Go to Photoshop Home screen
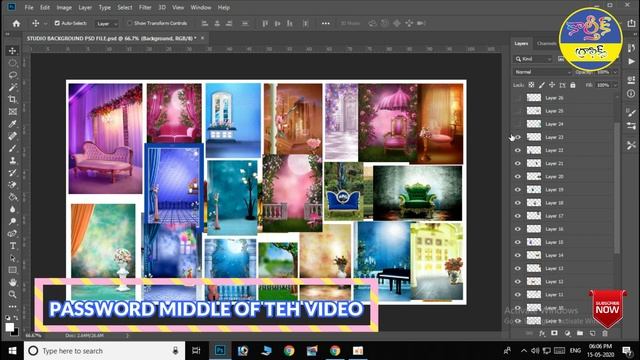 click(x=16, y=23)
